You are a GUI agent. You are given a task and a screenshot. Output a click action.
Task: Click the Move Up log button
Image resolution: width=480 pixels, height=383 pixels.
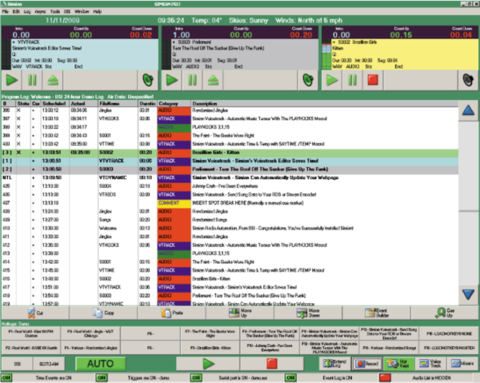point(240,313)
